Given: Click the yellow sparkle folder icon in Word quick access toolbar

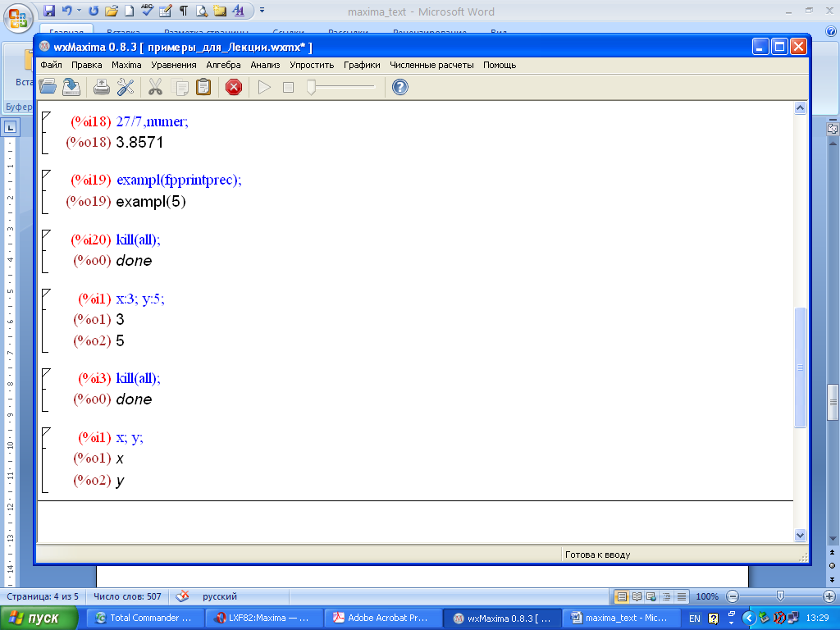Looking at the screenshot, I should tap(220, 10).
